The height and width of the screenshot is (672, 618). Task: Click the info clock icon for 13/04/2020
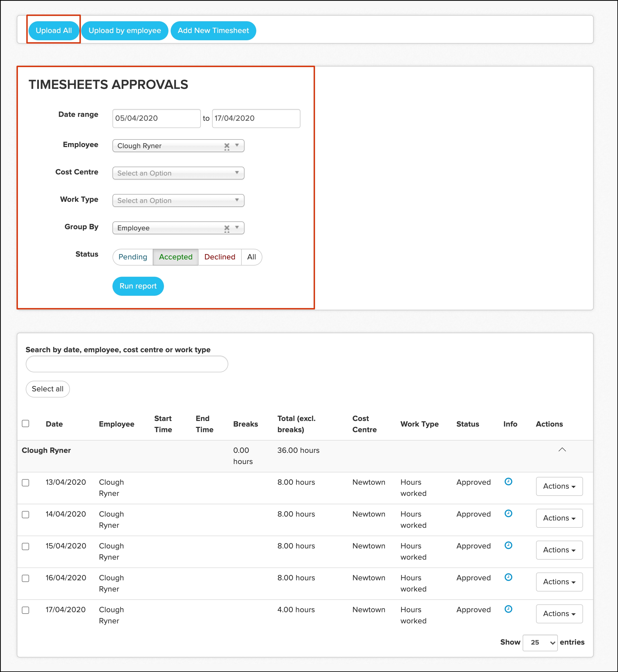[508, 482]
